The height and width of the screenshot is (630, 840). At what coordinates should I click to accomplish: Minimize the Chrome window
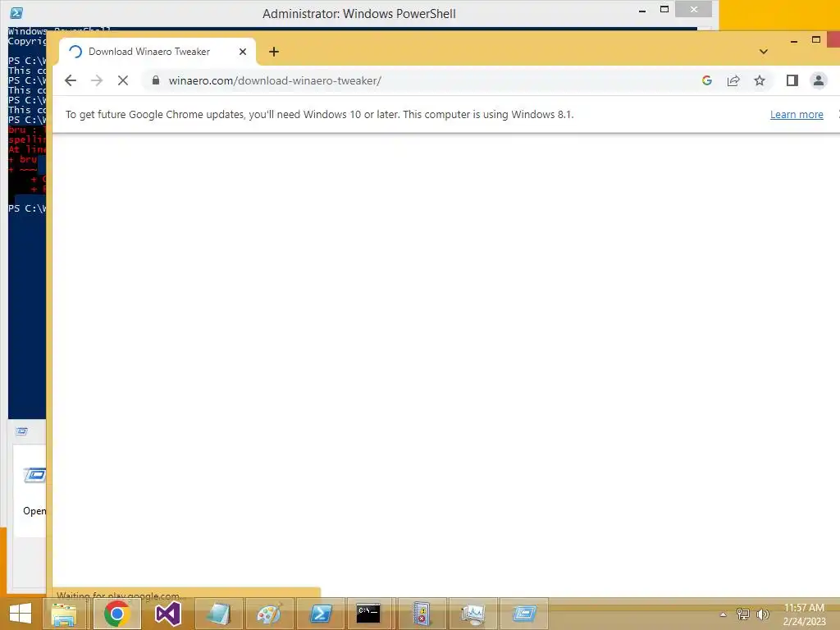(x=794, y=40)
